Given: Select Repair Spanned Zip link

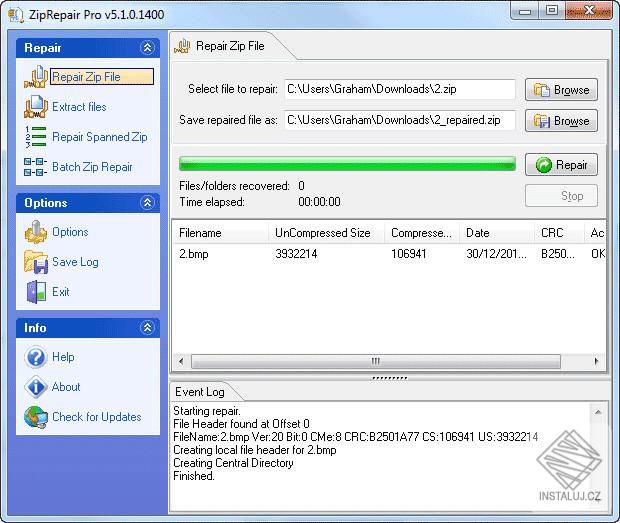Looking at the screenshot, I should (x=100, y=137).
